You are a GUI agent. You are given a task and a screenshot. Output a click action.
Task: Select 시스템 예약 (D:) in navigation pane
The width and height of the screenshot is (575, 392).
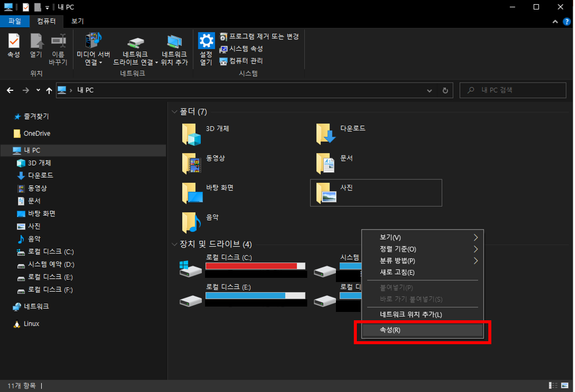46,264
